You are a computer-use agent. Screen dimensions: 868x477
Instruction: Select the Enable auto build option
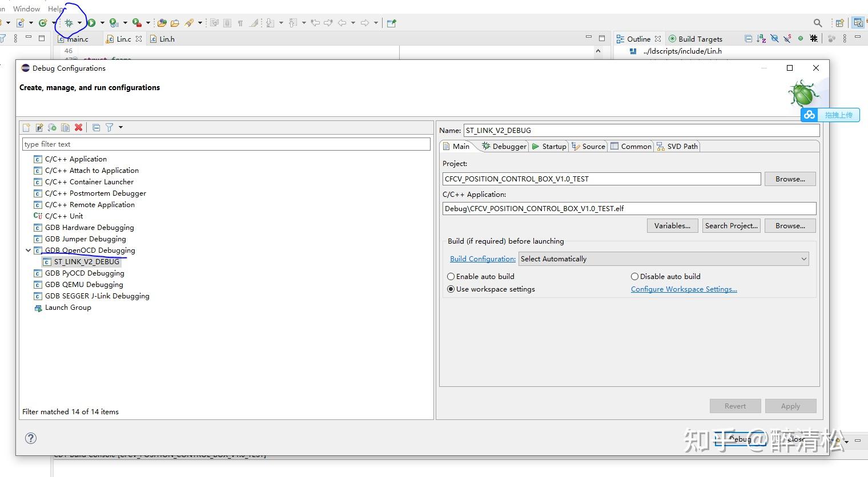click(451, 276)
